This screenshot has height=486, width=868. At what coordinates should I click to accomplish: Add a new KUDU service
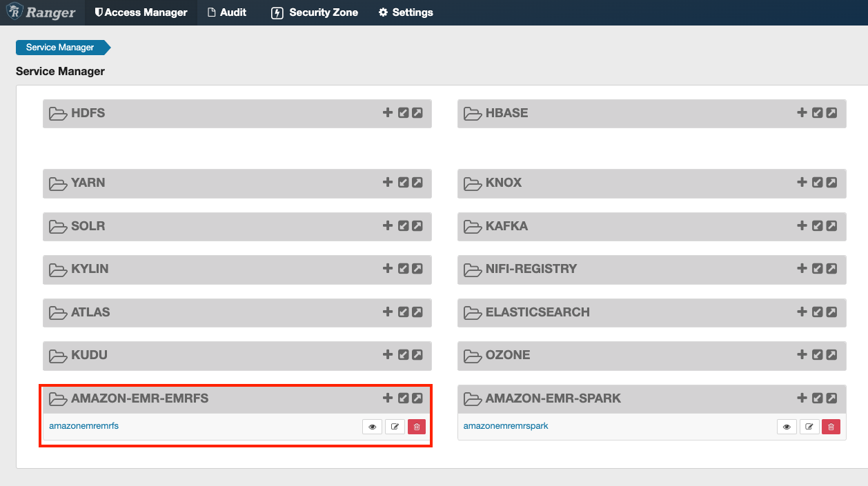click(x=388, y=354)
